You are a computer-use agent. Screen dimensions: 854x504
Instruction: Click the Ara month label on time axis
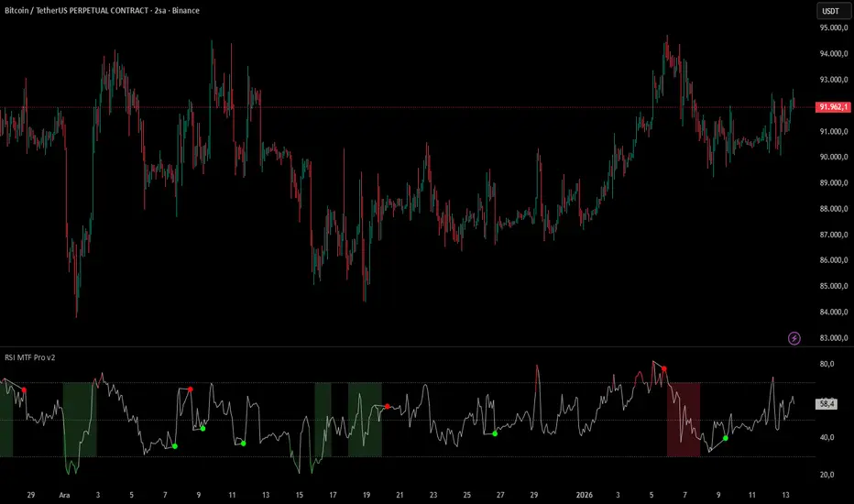(64, 495)
